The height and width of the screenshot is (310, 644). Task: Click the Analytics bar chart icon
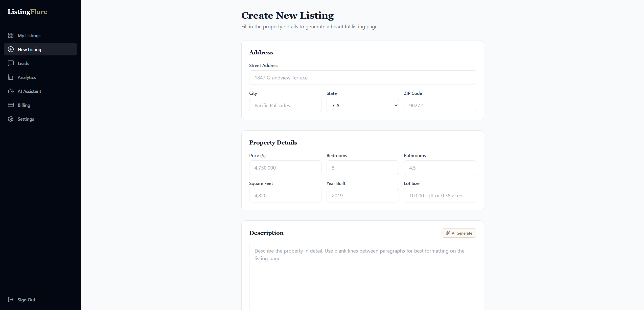11,77
